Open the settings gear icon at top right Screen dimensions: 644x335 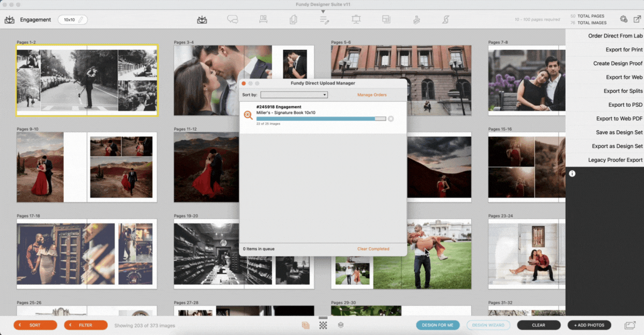(623, 19)
